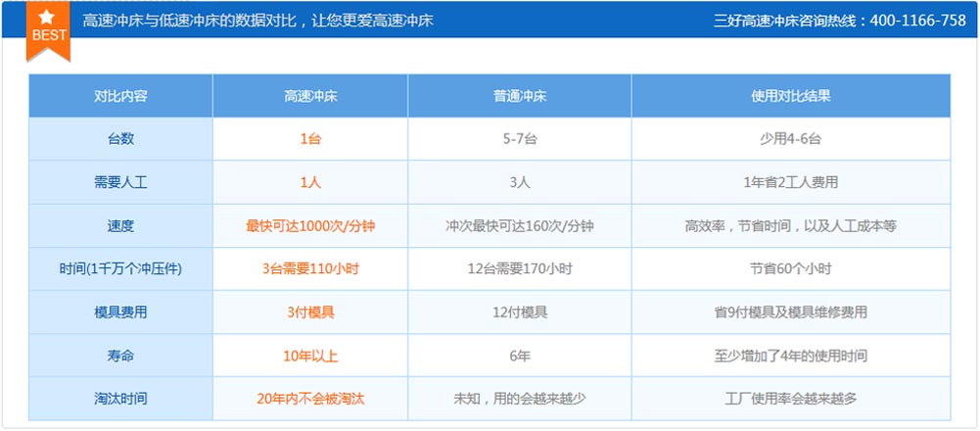Click the orange 3付模具 cell

coord(310,312)
